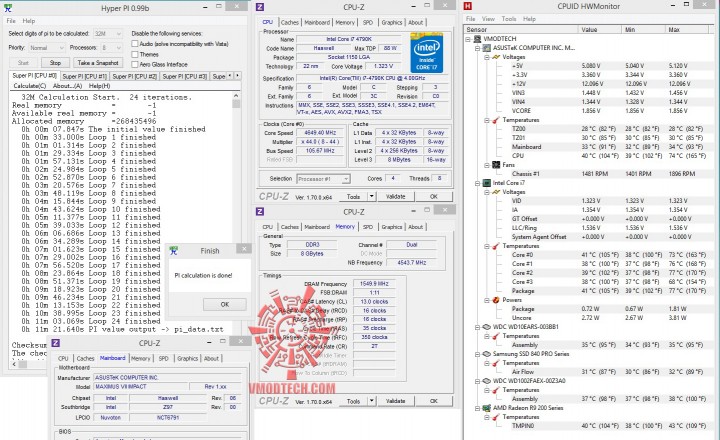Screen dimensions: 720x440
Task: Click the WDC WD1002FAEX drive icon
Action: click(x=487, y=381)
